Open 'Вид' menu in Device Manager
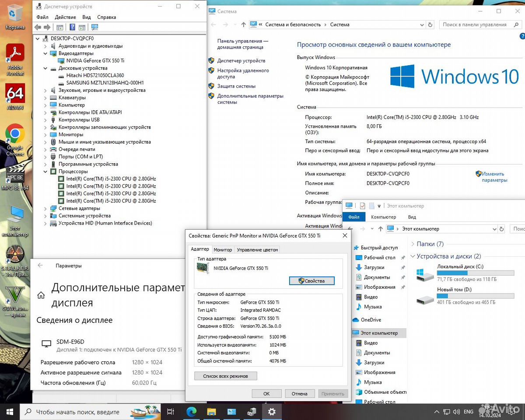 pos(87,17)
